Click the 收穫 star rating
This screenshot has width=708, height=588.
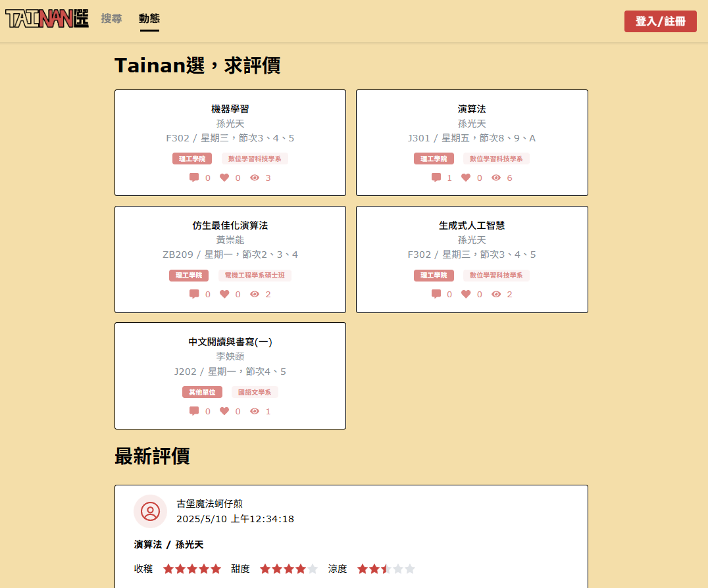192,569
